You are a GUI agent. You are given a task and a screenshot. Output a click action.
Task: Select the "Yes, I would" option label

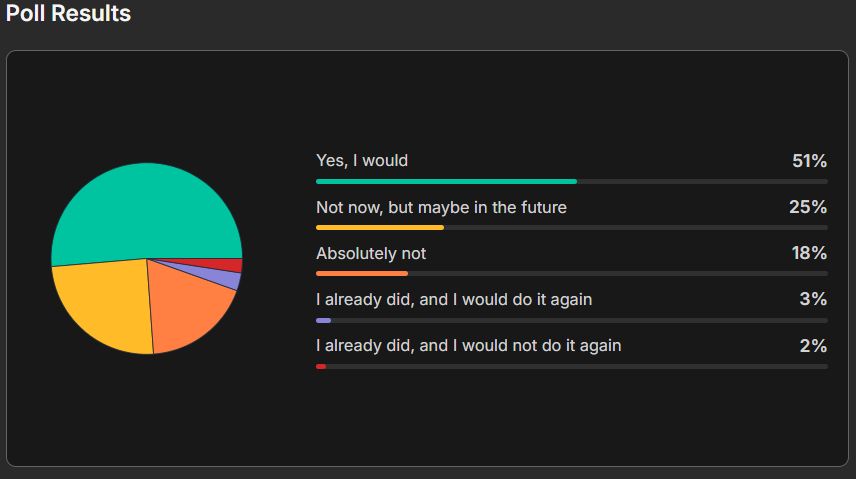(x=362, y=160)
